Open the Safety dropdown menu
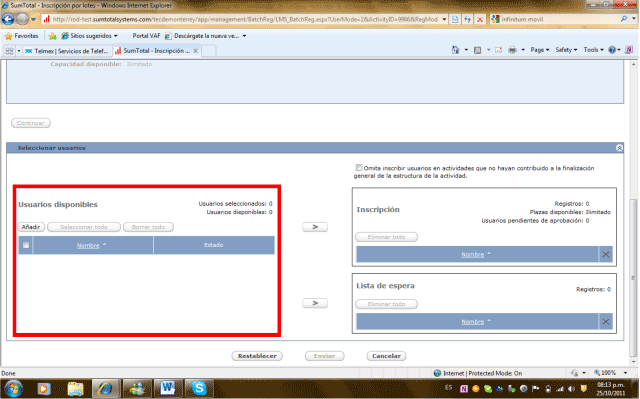The height and width of the screenshot is (399, 640). (x=566, y=50)
